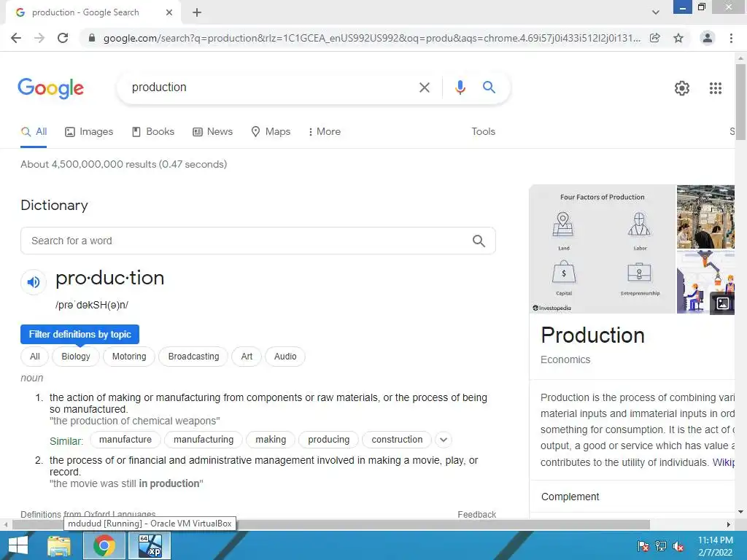Open the warehouse workers photo thumbnail
The height and width of the screenshot is (560, 747).
point(705,217)
